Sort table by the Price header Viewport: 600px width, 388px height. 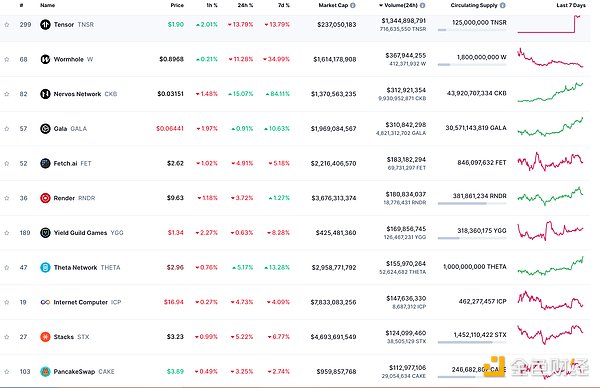[x=177, y=5]
